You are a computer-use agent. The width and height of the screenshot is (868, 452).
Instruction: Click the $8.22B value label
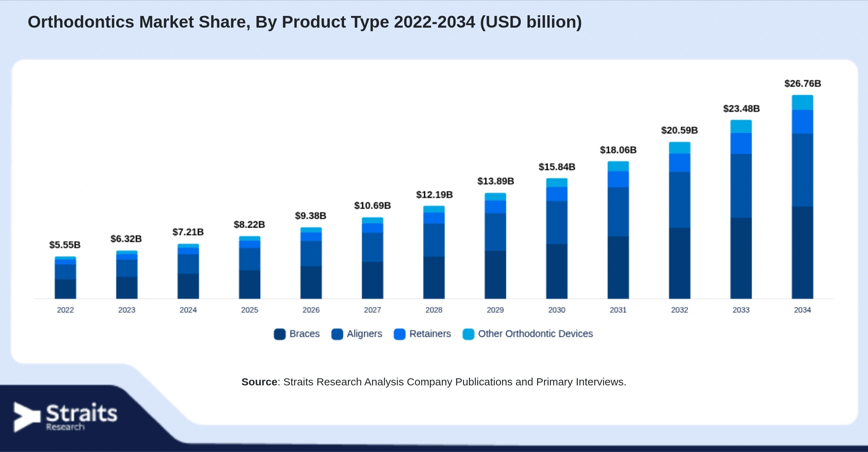point(249,225)
